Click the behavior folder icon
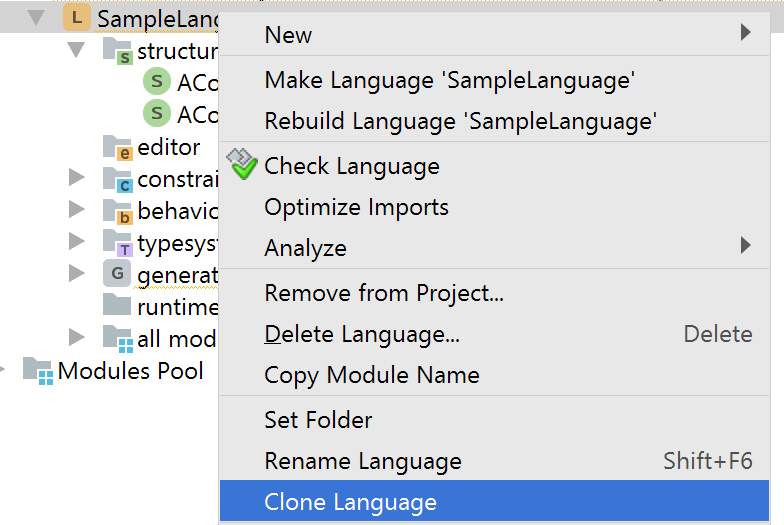Screen dimensions: 784x525 point(118,211)
